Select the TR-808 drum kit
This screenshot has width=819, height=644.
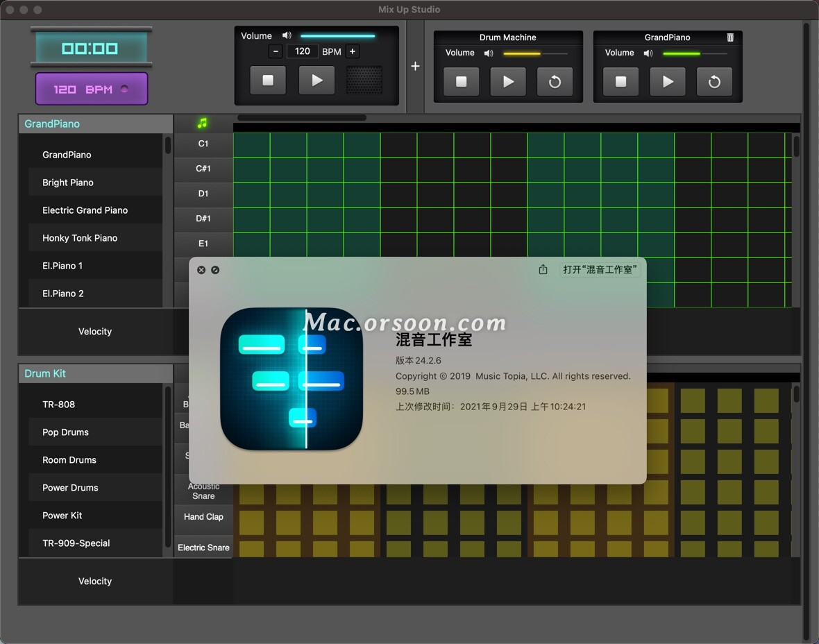95,405
